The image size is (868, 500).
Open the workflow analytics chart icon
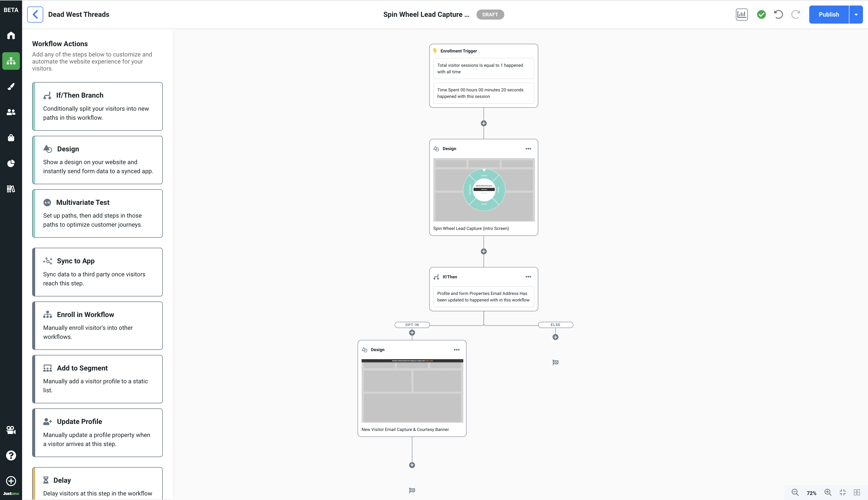[x=742, y=14]
